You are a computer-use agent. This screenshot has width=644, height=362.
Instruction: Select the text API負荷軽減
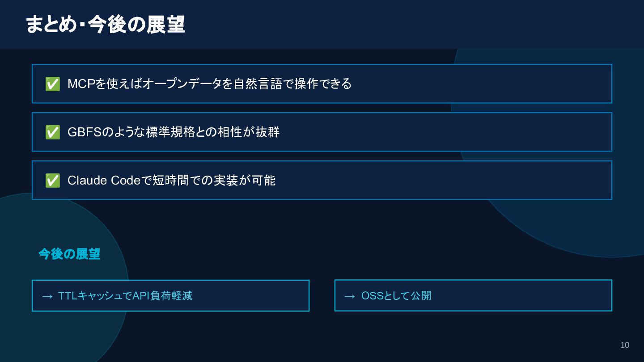[x=162, y=296]
